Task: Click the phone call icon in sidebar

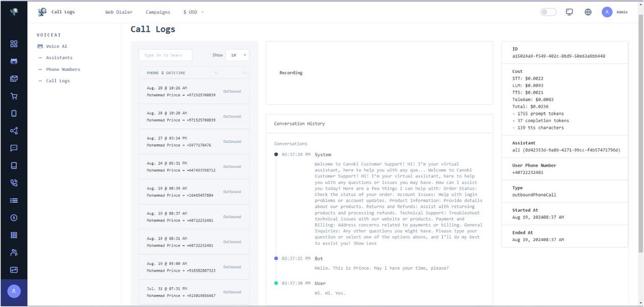Action: [x=14, y=183]
